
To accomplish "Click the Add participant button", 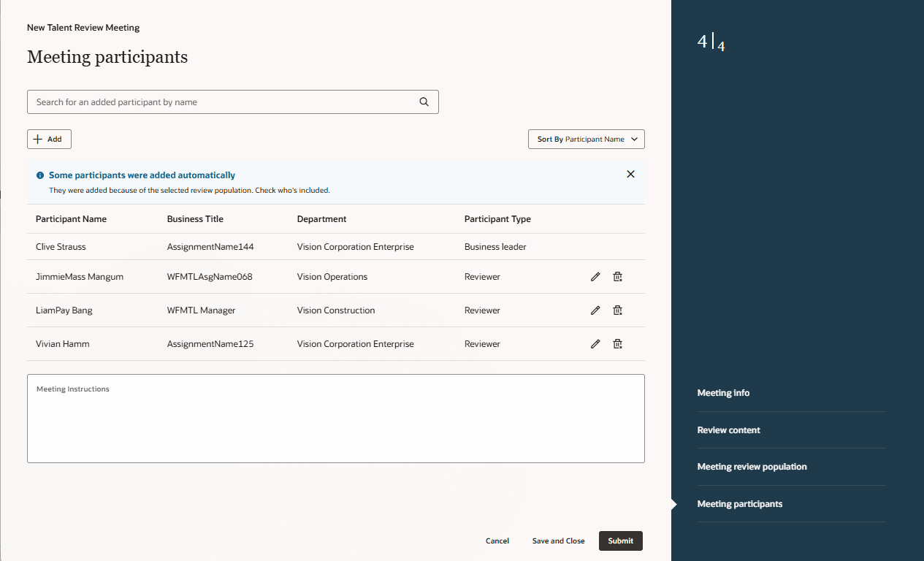I will (x=49, y=139).
